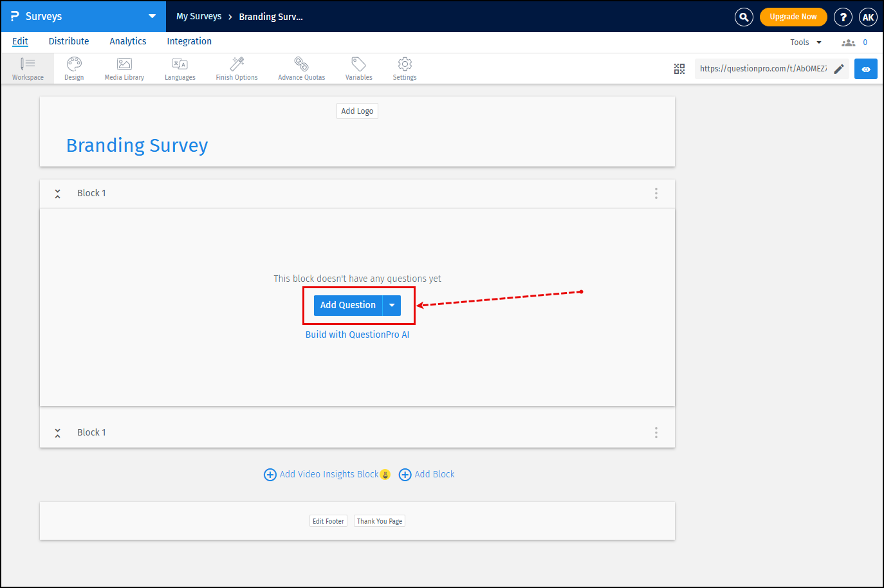Open Finish Options settings

pos(236,68)
